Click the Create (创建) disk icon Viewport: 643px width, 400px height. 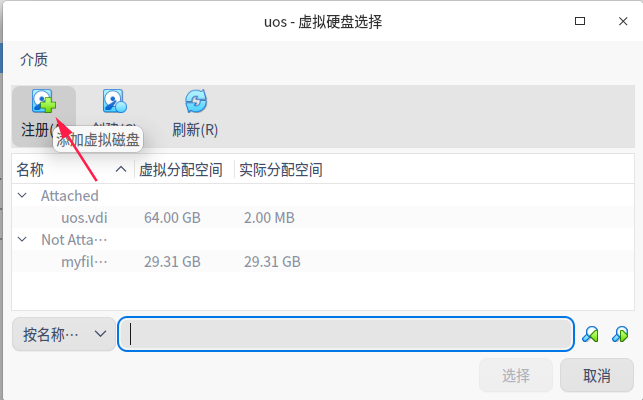[x=114, y=102]
